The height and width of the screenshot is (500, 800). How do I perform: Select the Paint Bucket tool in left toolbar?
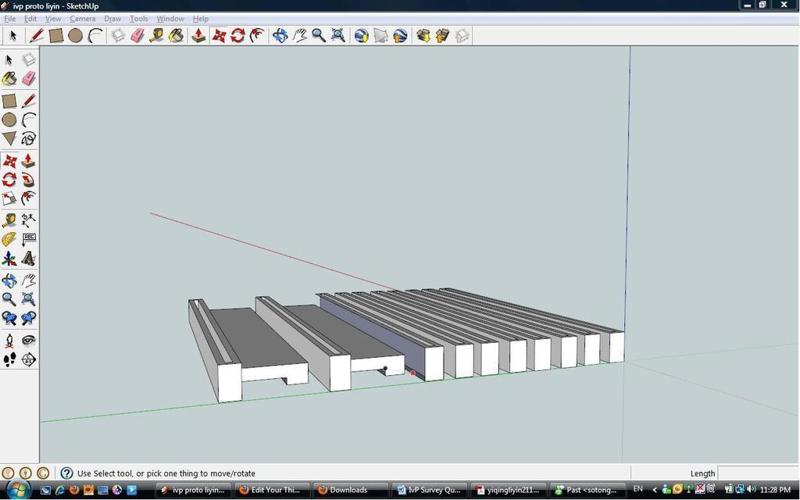(9, 79)
